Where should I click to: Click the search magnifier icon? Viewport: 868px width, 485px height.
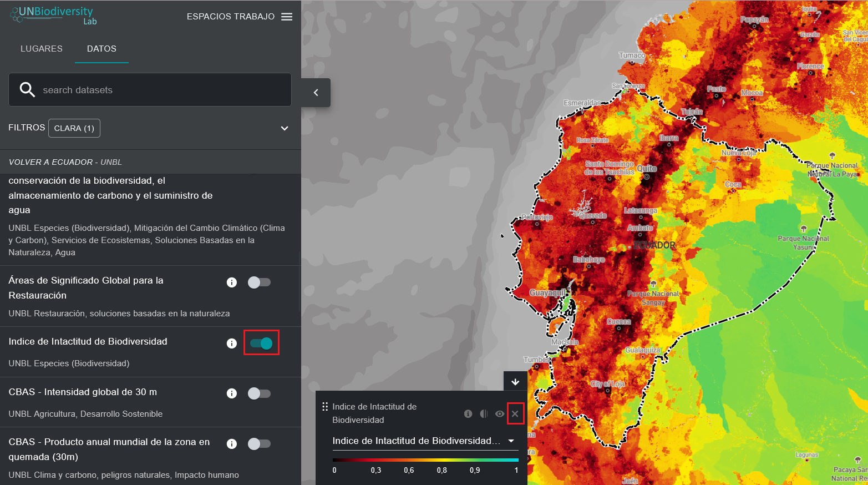(27, 89)
